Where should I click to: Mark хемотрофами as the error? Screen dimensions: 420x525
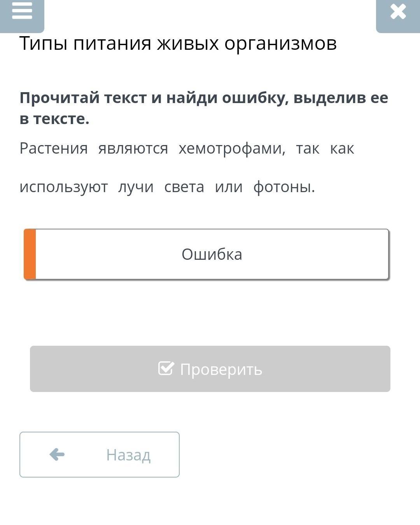point(232,148)
